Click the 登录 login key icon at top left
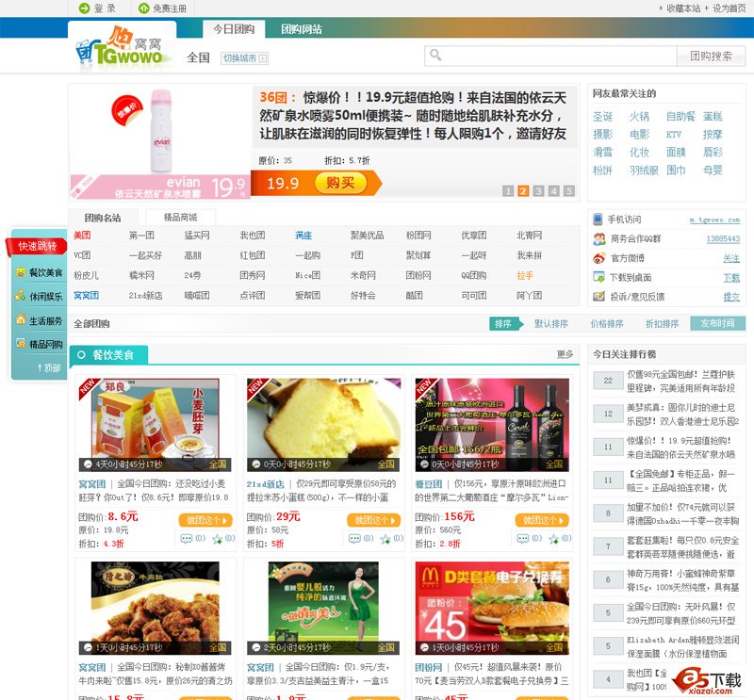 86,8
